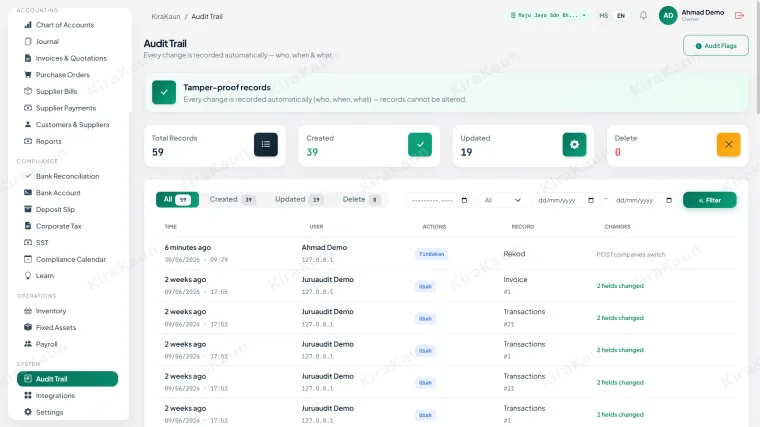The image size is (760, 427).
Task: Click the Tindakan action badge
Action: 431,254
